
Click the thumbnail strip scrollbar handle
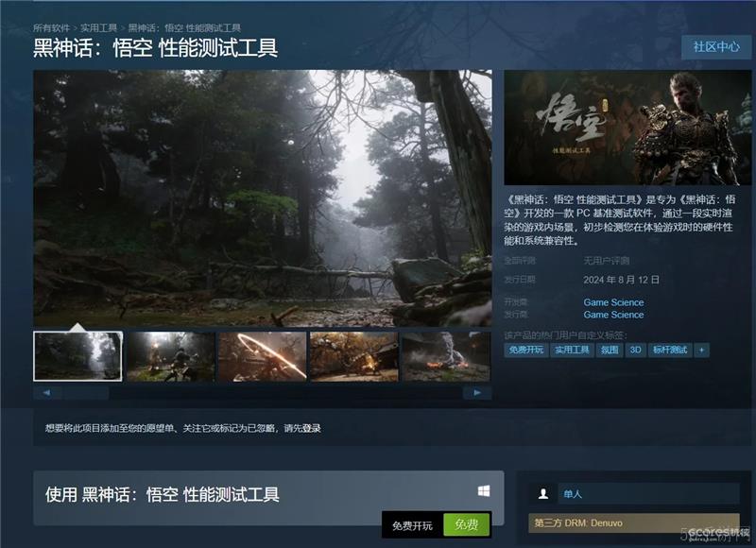(85, 393)
